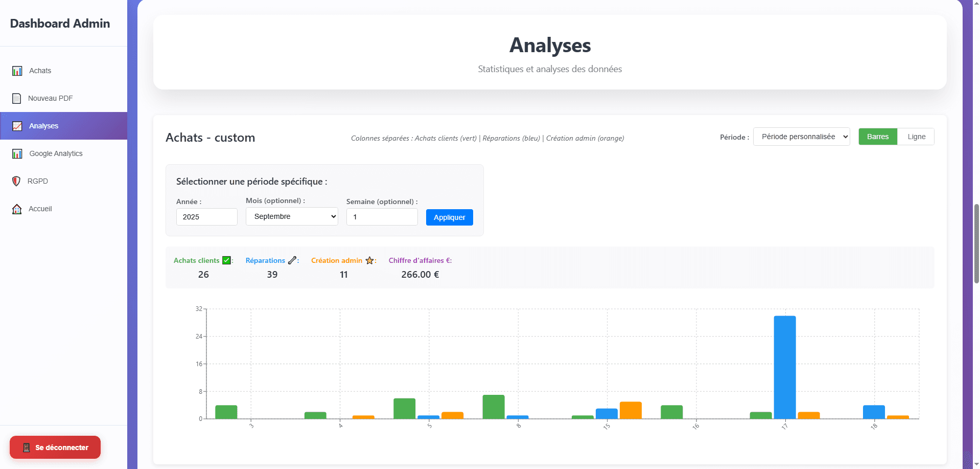Click the Achats bar chart icon in the sidebar

[x=17, y=71]
